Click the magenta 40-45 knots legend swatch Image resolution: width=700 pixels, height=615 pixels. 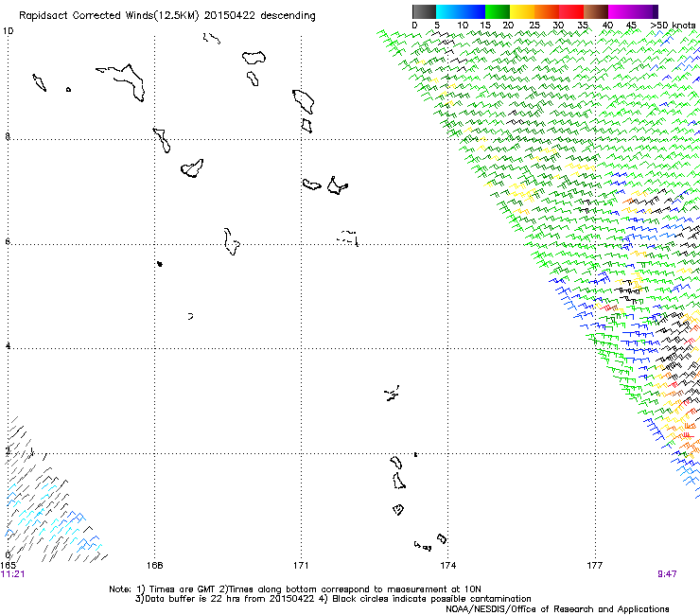(621, 11)
